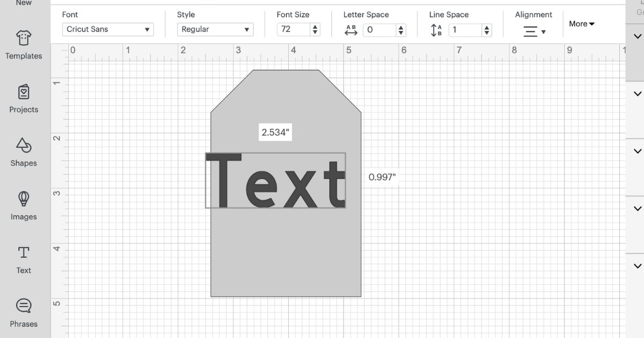
Task: Open the Style dropdown showing Regular
Action: [215, 30]
